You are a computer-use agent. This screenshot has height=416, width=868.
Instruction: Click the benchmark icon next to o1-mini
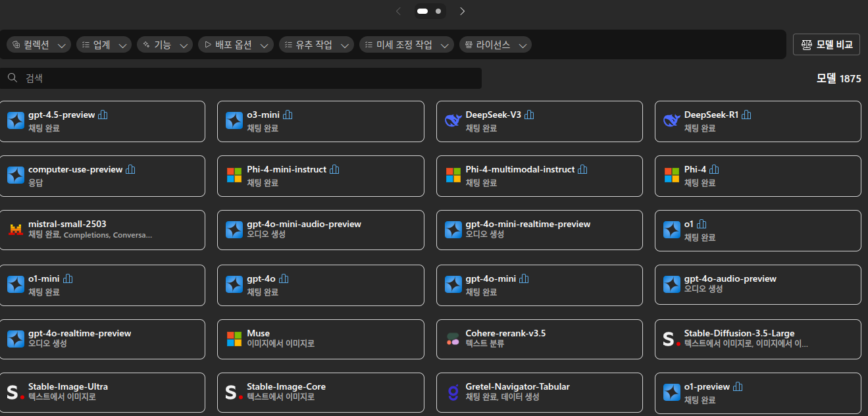pyautogui.click(x=68, y=278)
